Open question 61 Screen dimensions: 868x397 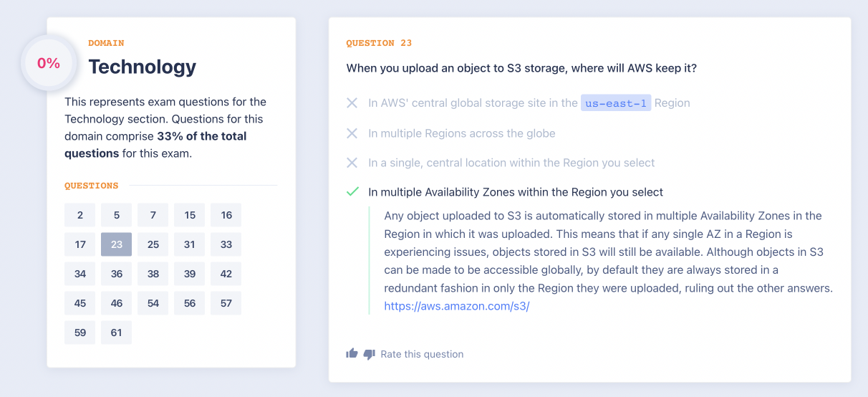click(x=117, y=333)
